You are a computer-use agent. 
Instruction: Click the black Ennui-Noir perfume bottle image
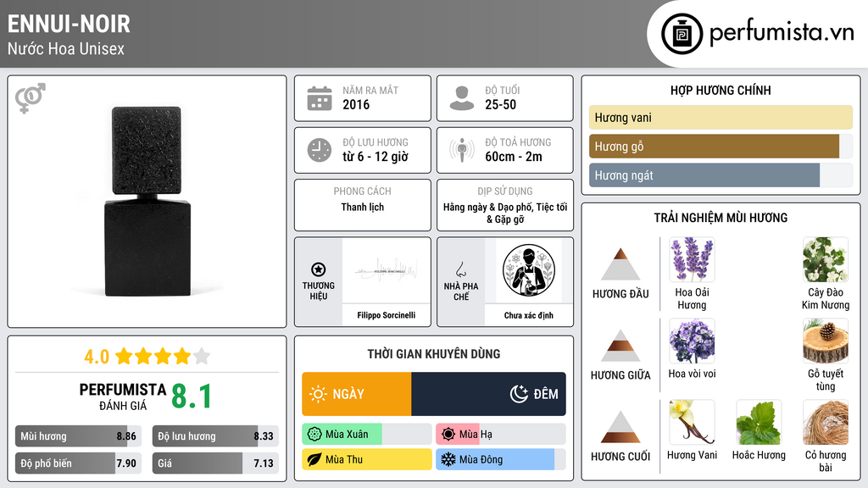[147, 202]
